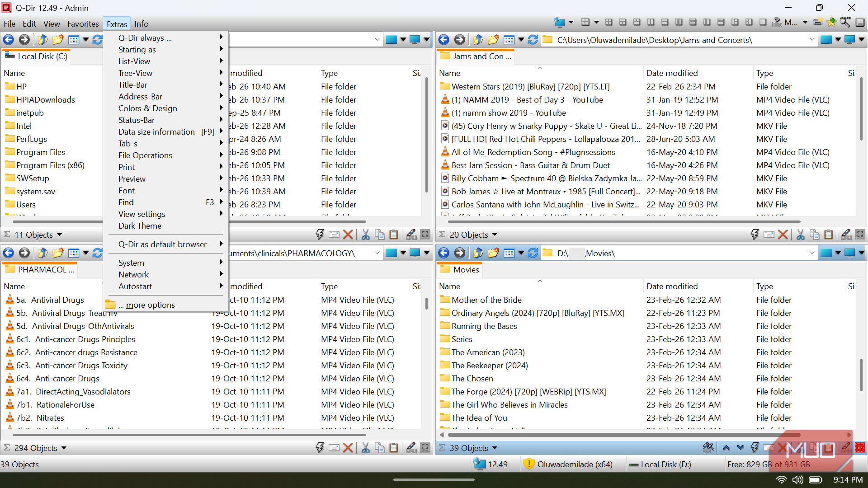Screen dimensions: 868x488
Task: Open the 294 Objects dropdown
Action: click(x=64, y=448)
